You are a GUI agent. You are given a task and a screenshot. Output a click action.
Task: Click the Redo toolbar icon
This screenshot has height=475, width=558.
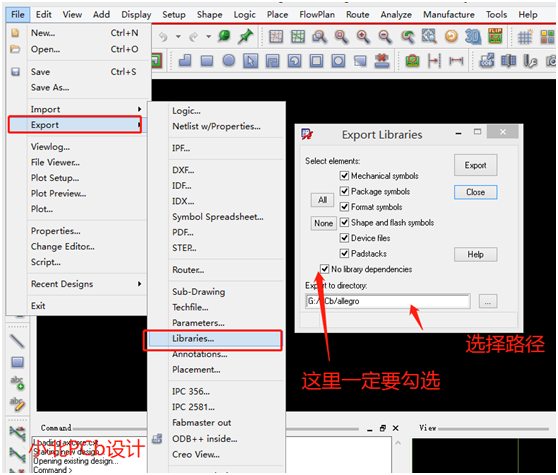194,37
